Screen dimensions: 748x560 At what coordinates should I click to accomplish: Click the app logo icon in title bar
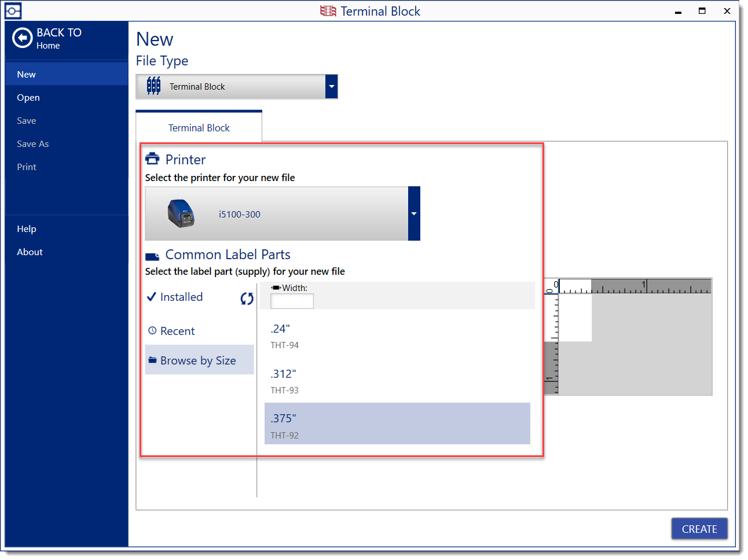(x=13, y=10)
